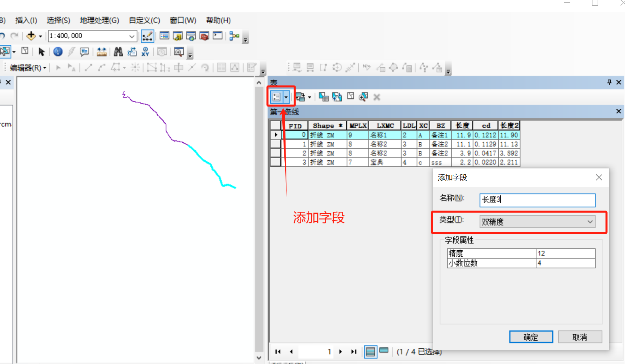Click the field name input containing 长度3

pos(537,200)
